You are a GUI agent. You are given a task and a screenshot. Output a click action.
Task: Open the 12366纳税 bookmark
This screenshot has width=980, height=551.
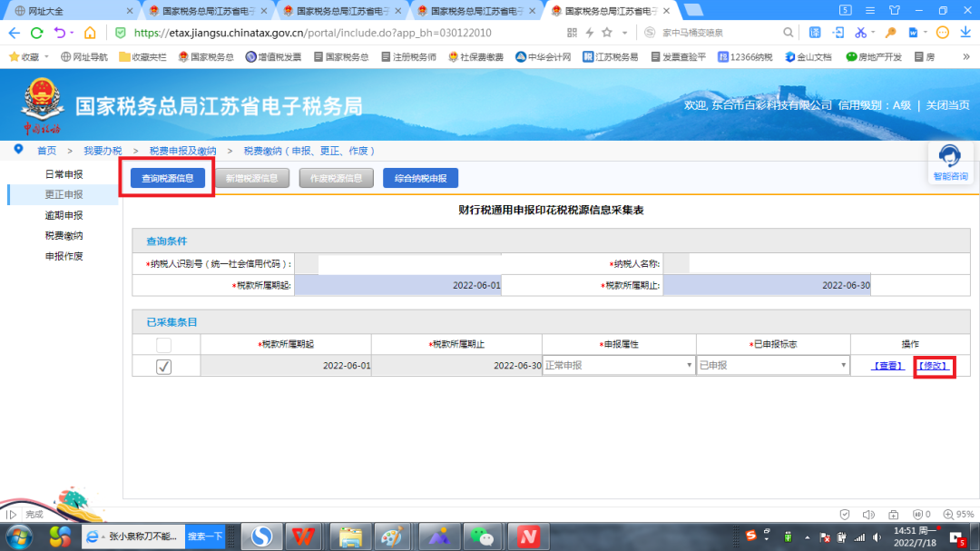point(745,57)
